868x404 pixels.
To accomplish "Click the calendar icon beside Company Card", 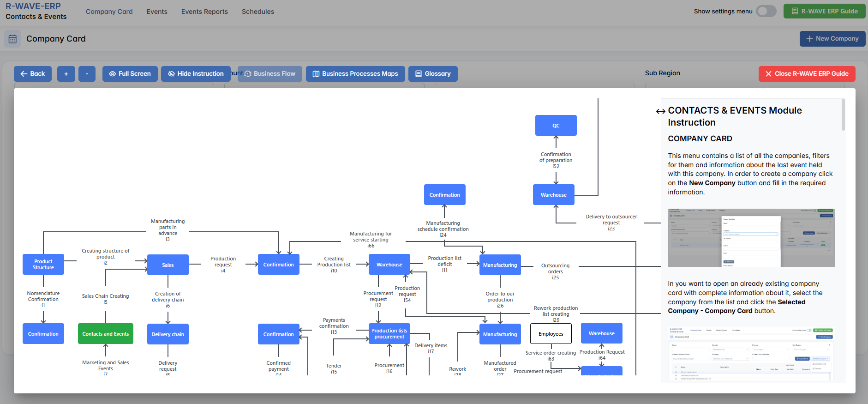I will [x=12, y=39].
